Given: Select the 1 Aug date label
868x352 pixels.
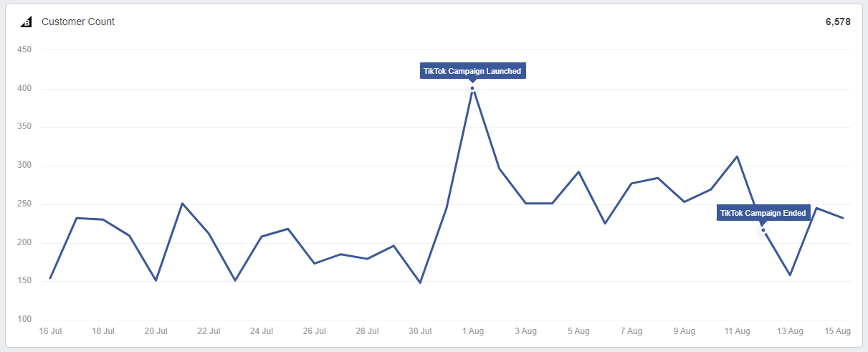Looking at the screenshot, I should [x=472, y=331].
